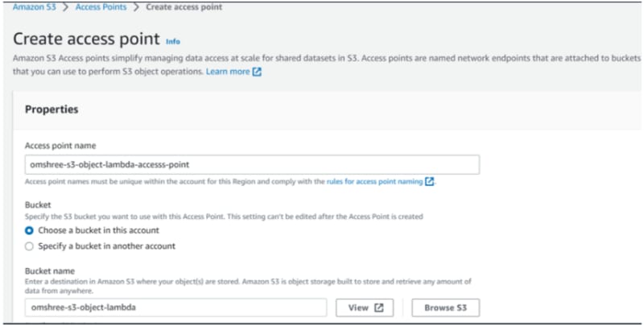
Task: Go to Amazon S3 breadcrumb
Action: coord(34,7)
